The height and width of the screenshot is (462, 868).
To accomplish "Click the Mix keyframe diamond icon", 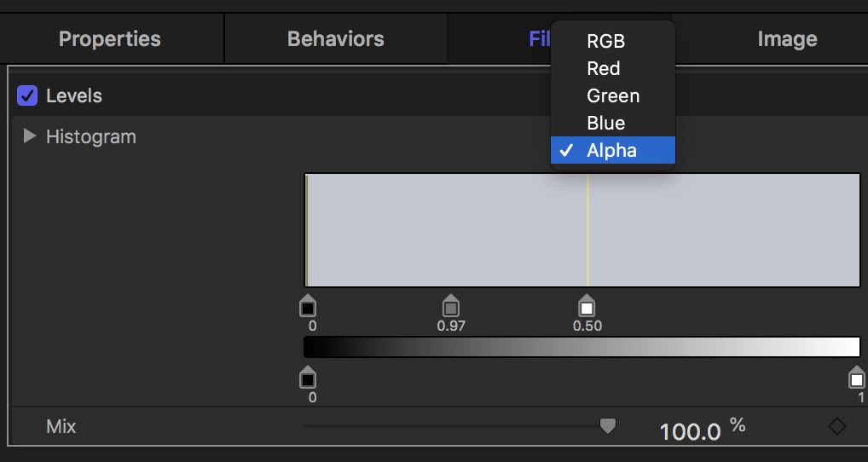I will 837,426.
